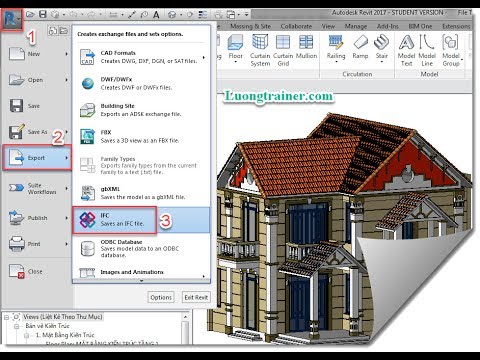The width and height of the screenshot is (480, 360).
Task: Choose the FBX export option
Action: click(141, 136)
